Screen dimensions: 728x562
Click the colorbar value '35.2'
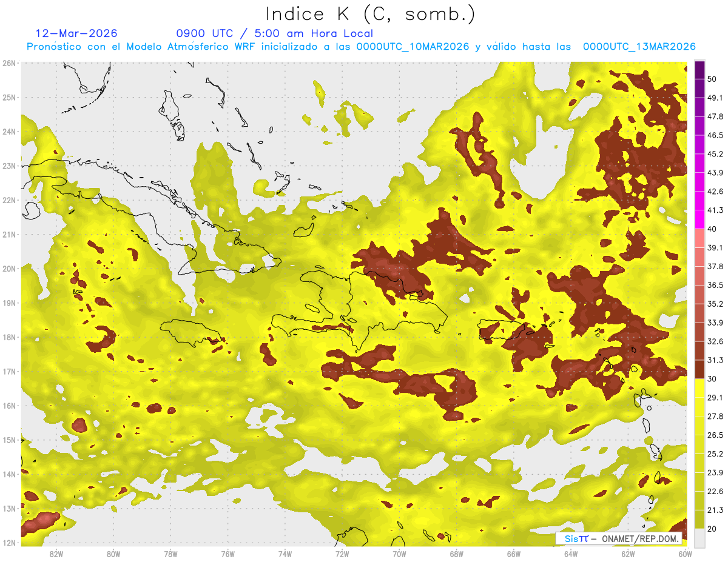(x=715, y=304)
